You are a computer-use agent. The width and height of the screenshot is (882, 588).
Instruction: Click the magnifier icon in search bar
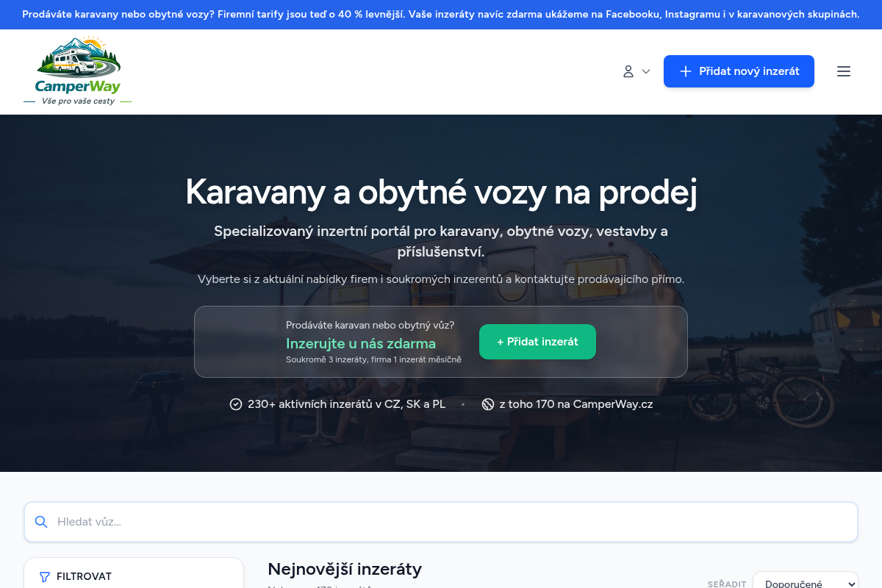[x=41, y=522]
